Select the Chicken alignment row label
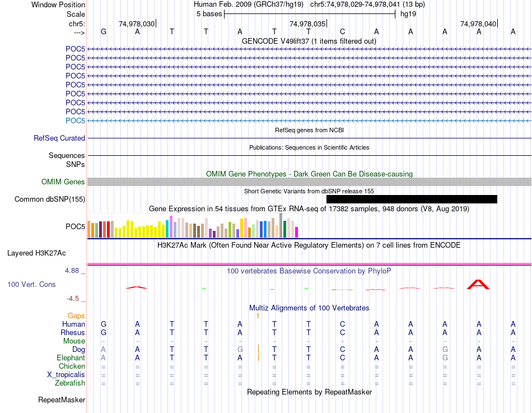 pyautogui.click(x=72, y=366)
